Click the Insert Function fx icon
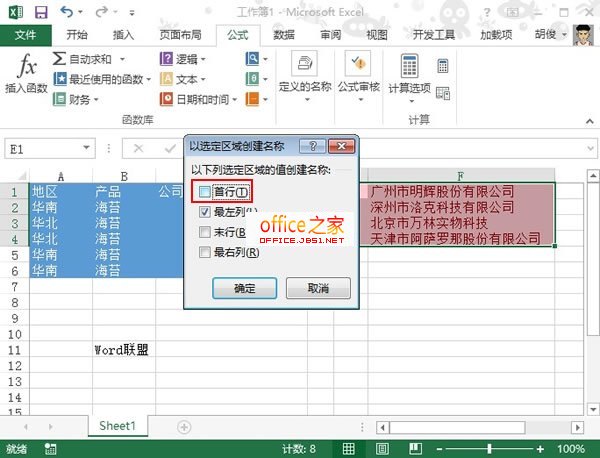 (28, 65)
